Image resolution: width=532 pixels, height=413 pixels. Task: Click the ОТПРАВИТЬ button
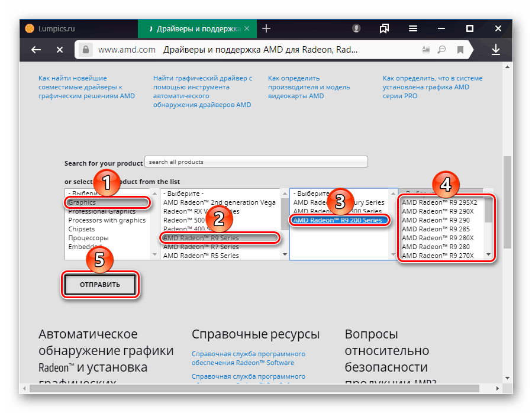100,285
